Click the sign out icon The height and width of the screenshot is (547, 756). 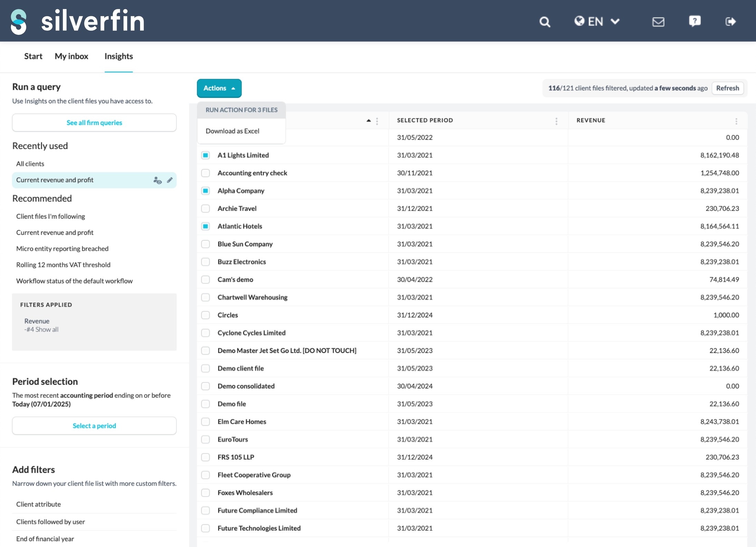click(730, 22)
